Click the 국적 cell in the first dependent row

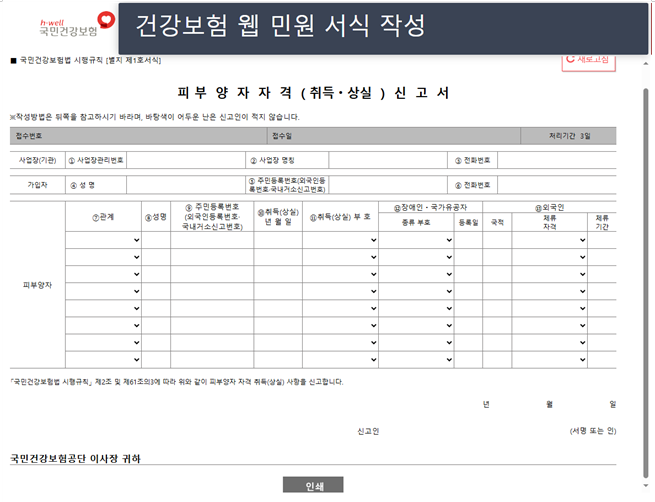497,240
